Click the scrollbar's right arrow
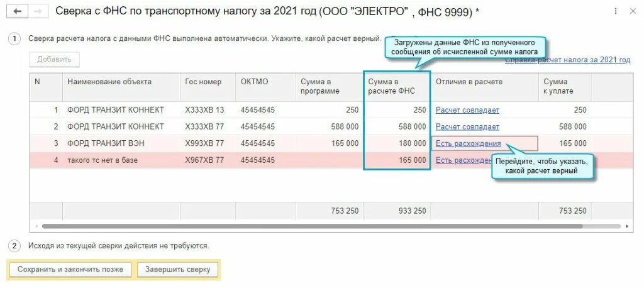The image size is (644, 288). [x=627, y=226]
